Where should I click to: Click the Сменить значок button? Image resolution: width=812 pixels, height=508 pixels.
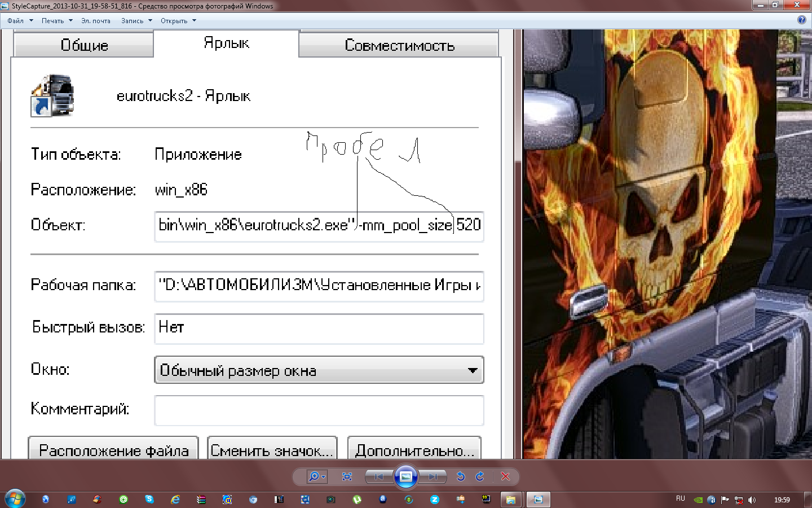pyautogui.click(x=272, y=448)
